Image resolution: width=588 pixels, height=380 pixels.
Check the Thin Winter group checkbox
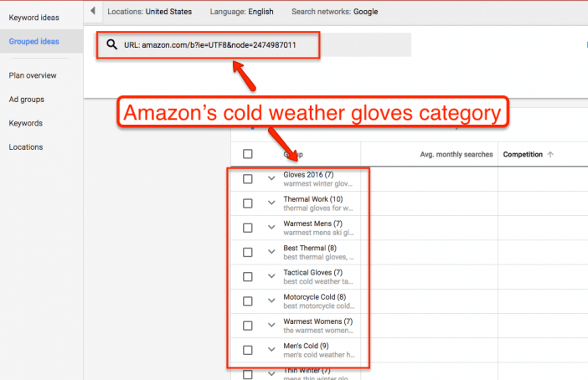tap(247, 374)
